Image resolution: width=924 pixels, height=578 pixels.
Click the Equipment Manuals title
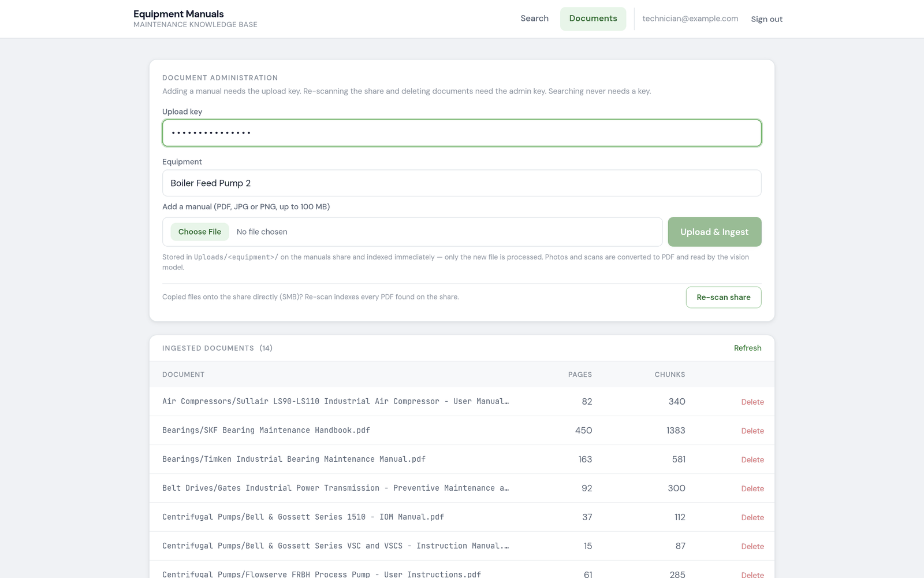click(x=178, y=14)
